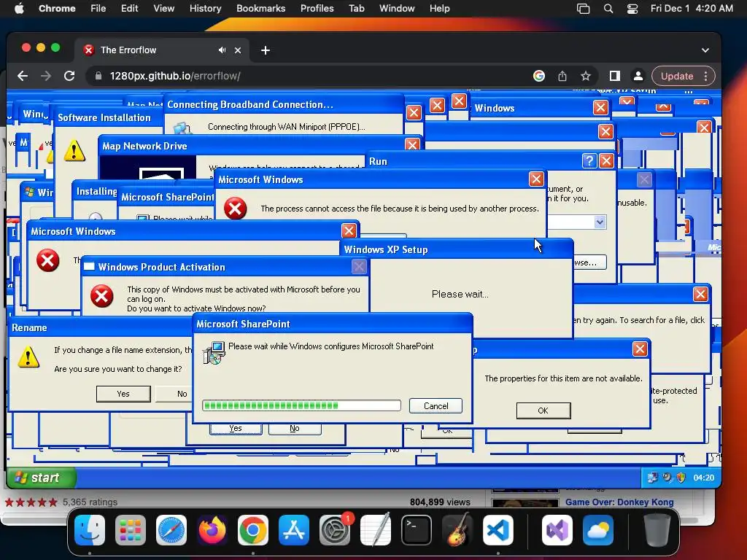Image resolution: width=747 pixels, height=560 pixels.
Task: Open the Window menu
Action: 397,9
